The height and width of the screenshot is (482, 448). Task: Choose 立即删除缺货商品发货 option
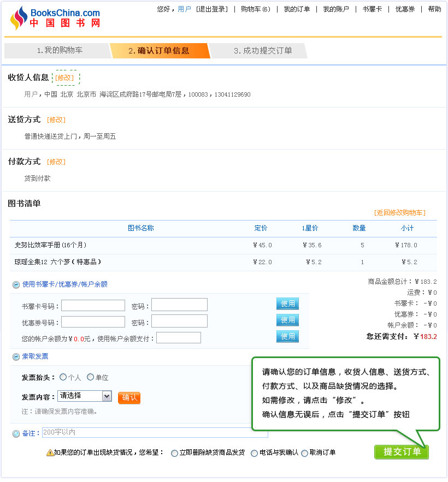pyautogui.click(x=174, y=453)
